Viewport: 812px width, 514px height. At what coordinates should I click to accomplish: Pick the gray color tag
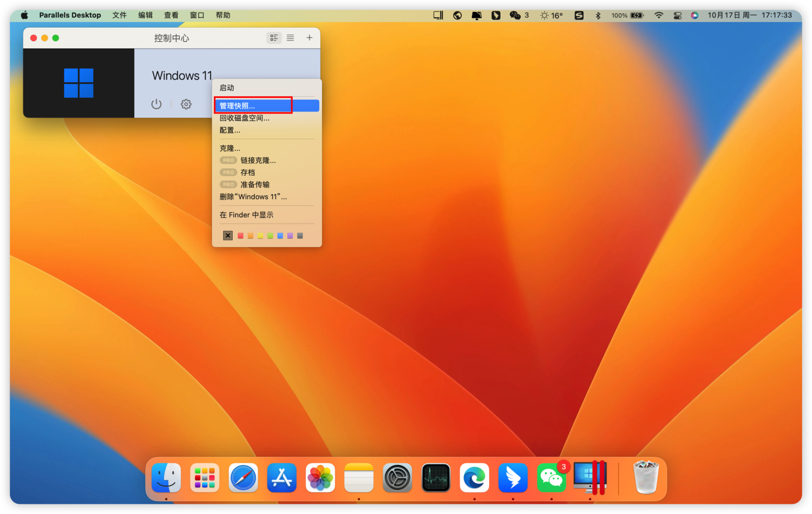(300, 235)
